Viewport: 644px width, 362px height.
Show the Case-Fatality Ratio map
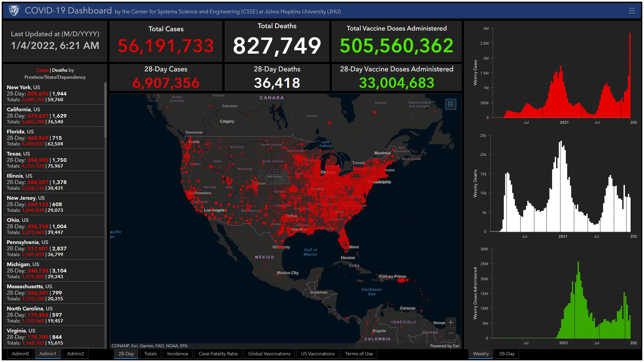pyautogui.click(x=218, y=354)
